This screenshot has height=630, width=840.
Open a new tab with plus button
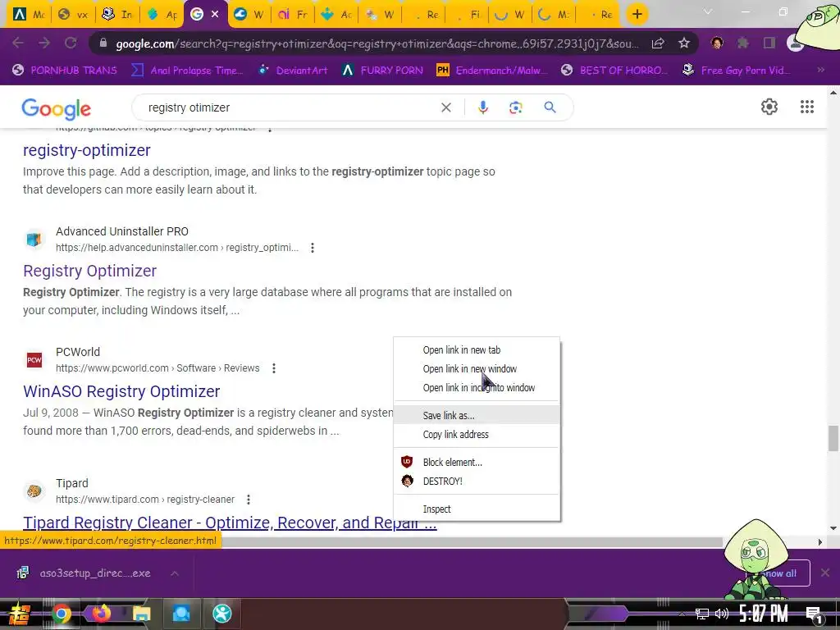pos(637,15)
